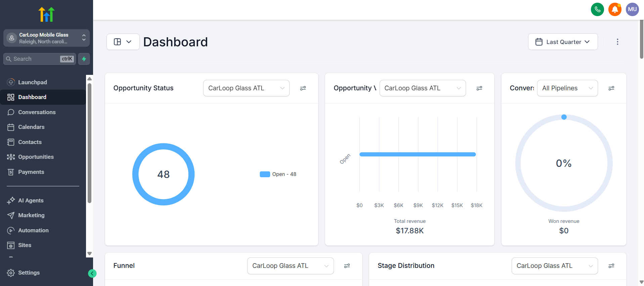The width and height of the screenshot is (644, 286).
Task: Click the Settings gear icon
Action: [x=11, y=273]
